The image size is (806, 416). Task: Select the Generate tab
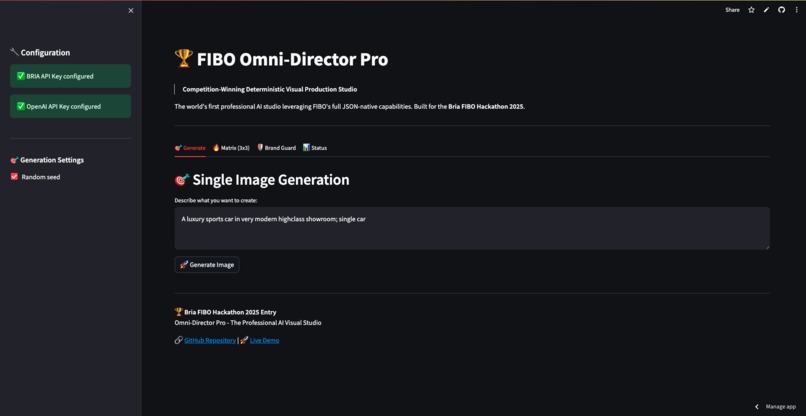190,148
